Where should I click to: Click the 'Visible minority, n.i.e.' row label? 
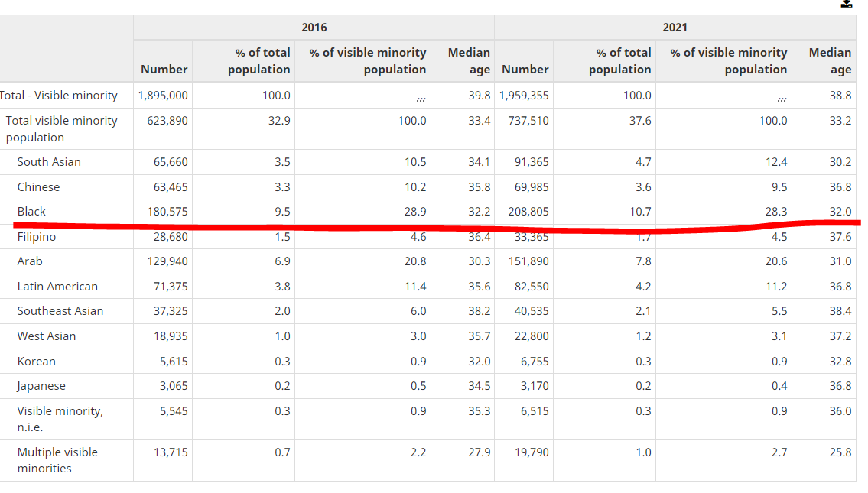(60, 419)
